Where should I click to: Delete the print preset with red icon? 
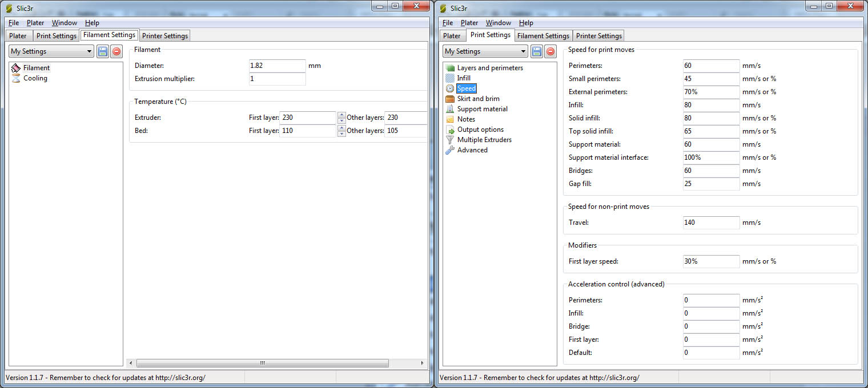[550, 51]
